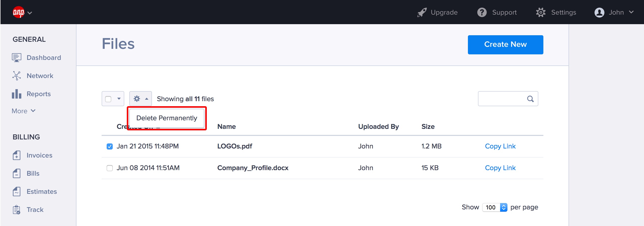Copy Link for LOGOs.pdf

pyautogui.click(x=500, y=146)
